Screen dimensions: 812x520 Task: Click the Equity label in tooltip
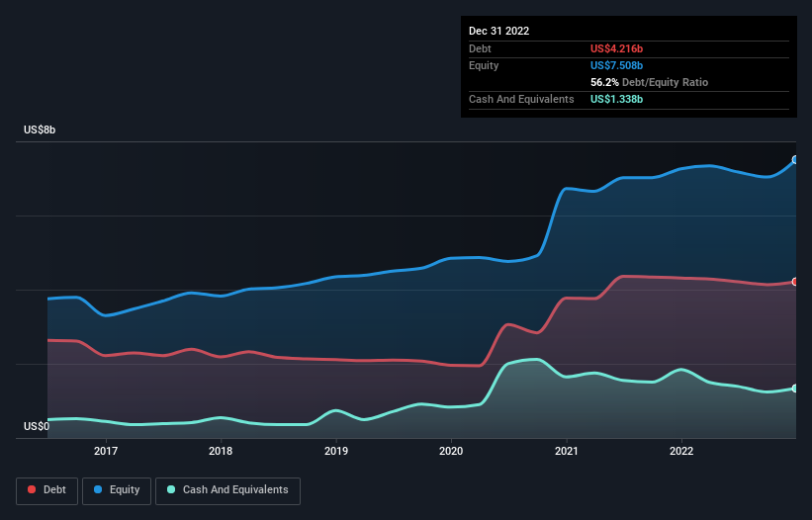(x=484, y=65)
